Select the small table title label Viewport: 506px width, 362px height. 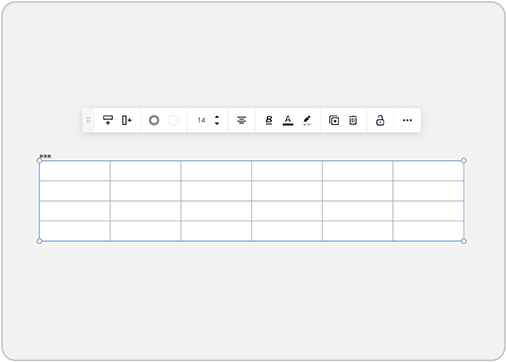pyautogui.click(x=45, y=156)
